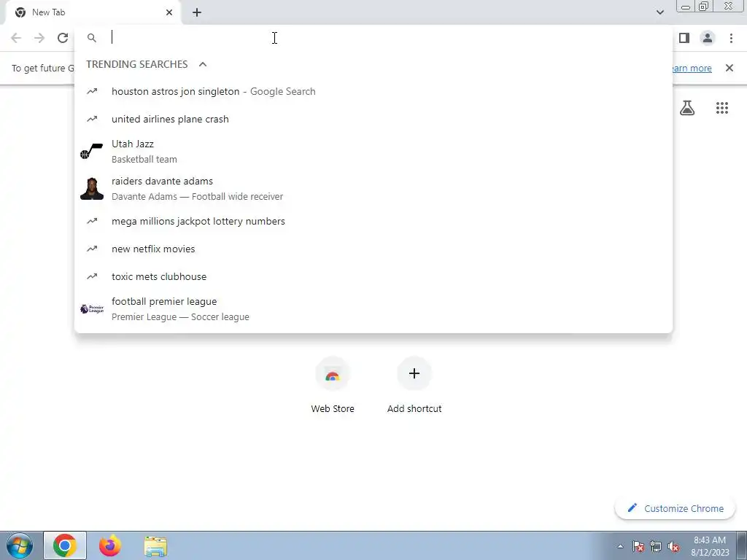
Task: Select the New Tab tab
Action: pos(93,12)
